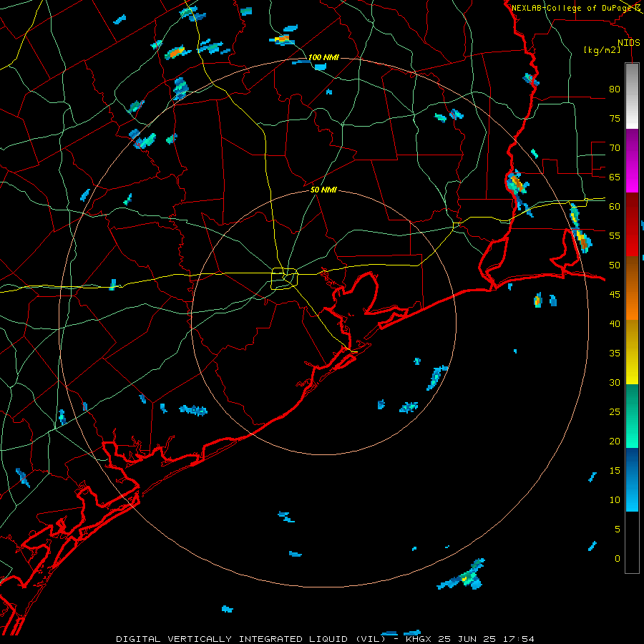Pick the white-gray segment of the color scale
This screenshot has height=644, width=644.
[632, 97]
